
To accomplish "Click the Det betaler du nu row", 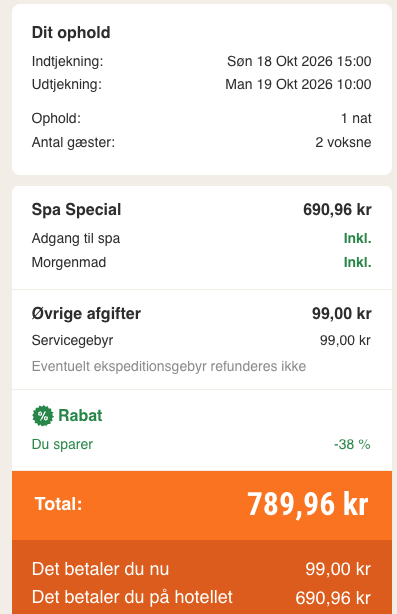I will [202, 569].
